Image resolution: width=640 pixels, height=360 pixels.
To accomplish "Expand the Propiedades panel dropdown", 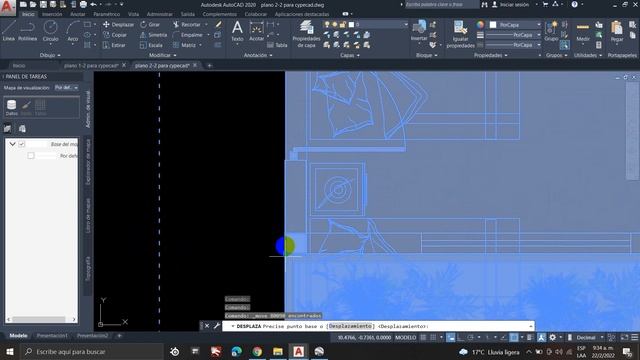I will click(x=491, y=55).
